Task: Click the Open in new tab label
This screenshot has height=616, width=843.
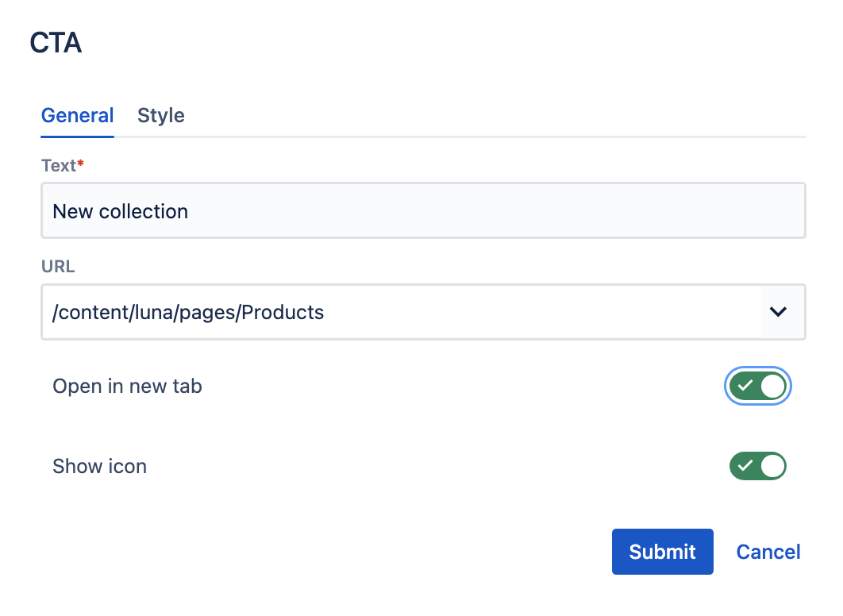Action: click(x=128, y=386)
